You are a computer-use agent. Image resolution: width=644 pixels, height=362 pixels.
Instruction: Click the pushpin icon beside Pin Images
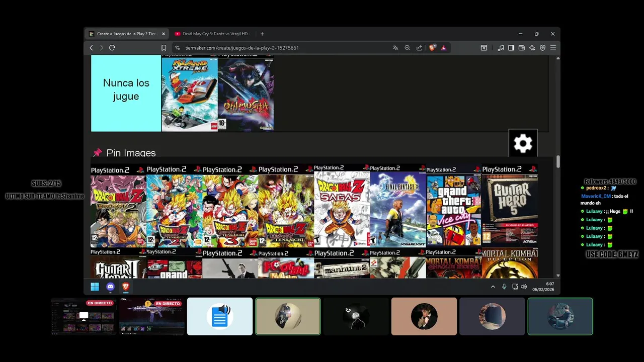point(97,152)
